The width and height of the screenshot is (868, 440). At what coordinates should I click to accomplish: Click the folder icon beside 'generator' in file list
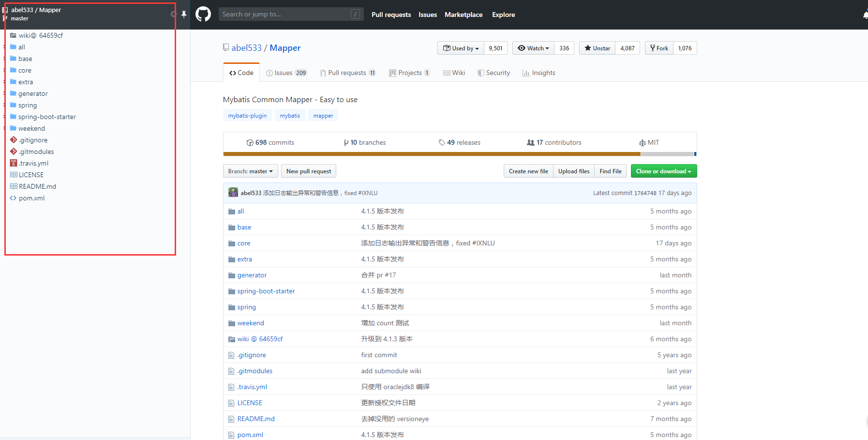tap(231, 275)
